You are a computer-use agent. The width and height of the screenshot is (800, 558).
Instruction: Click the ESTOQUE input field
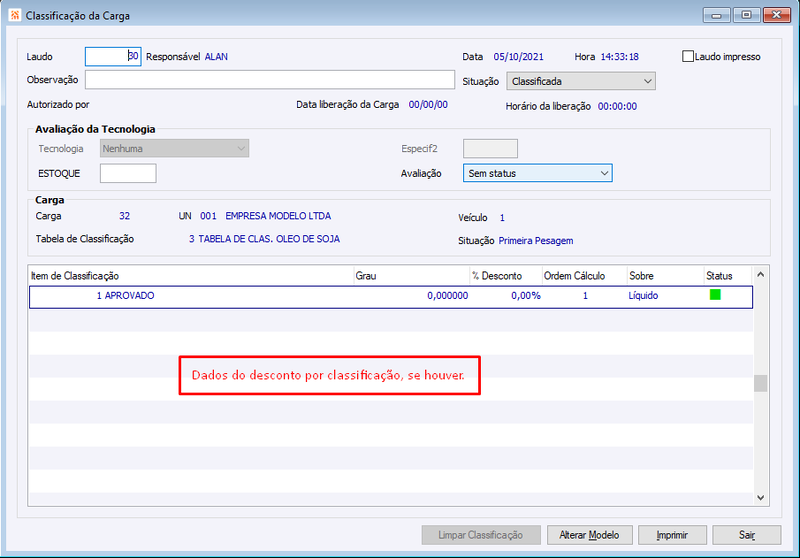128,173
